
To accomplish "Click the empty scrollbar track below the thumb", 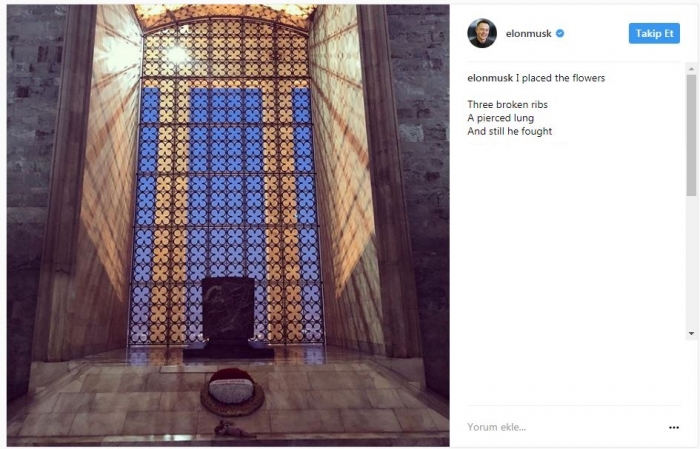I will pos(692,262).
